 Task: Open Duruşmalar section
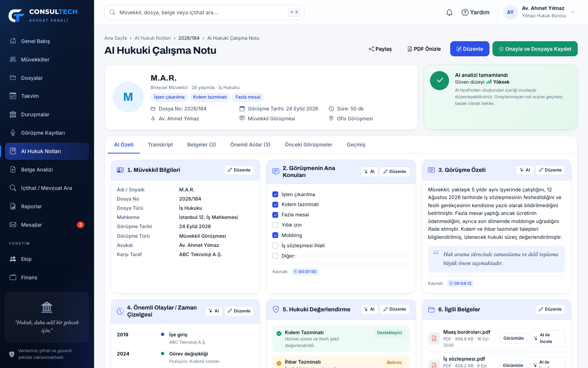(47, 114)
